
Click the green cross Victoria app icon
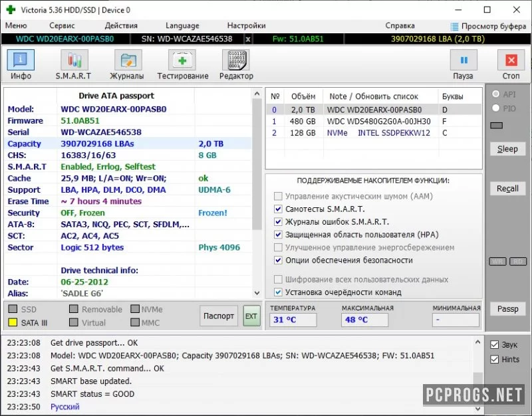tap(11, 9)
